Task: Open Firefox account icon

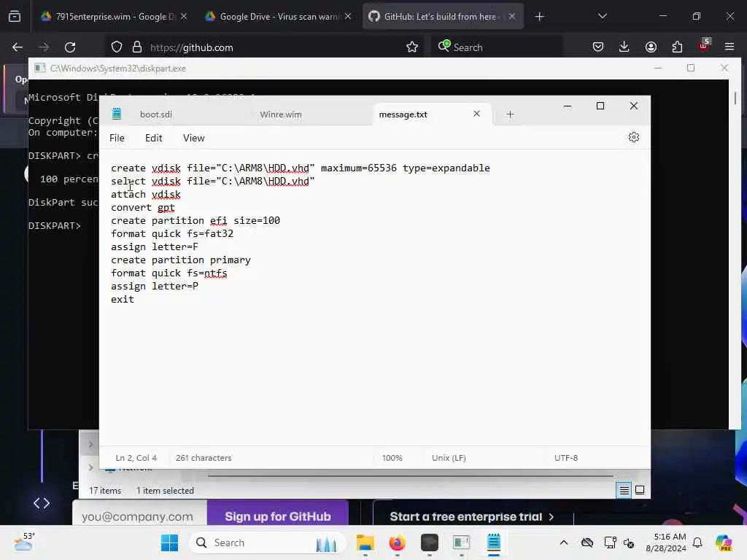Action: tap(651, 47)
